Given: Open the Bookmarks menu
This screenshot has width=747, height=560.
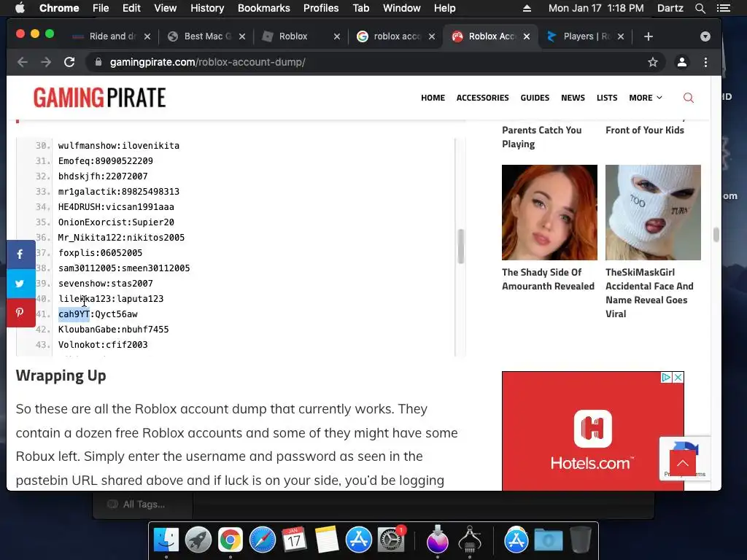Looking at the screenshot, I should click(264, 8).
